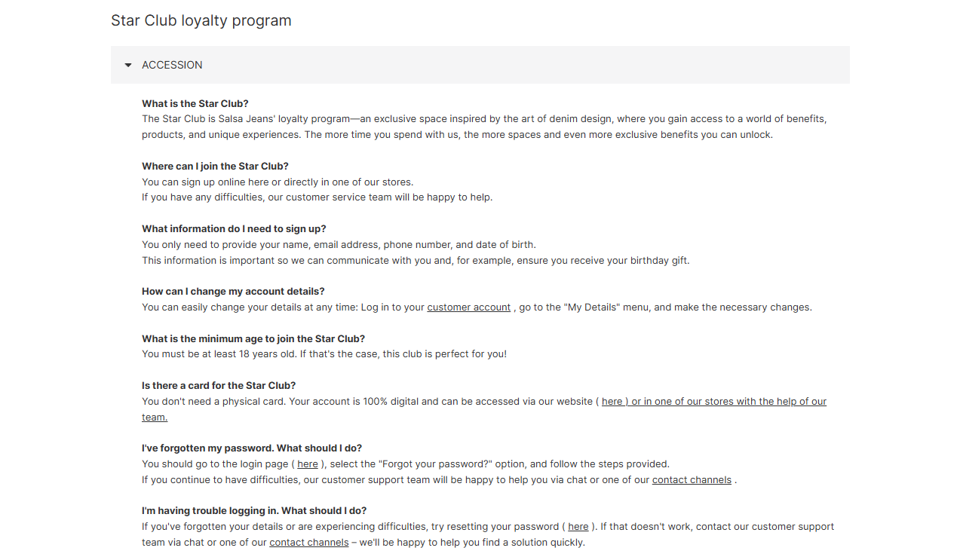The width and height of the screenshot is (960, 560).
Task: Open login page "here" link under forgotten password
Action: click(x=308, y=464)
